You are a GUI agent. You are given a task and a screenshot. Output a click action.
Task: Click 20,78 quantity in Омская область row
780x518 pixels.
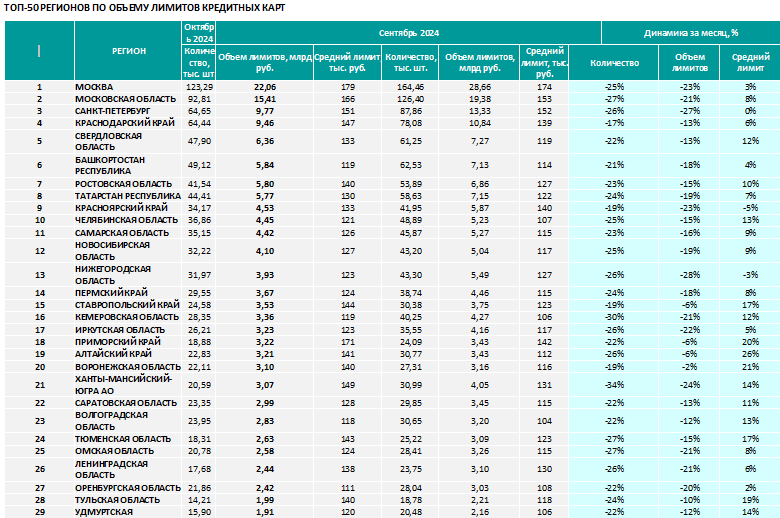199,451
